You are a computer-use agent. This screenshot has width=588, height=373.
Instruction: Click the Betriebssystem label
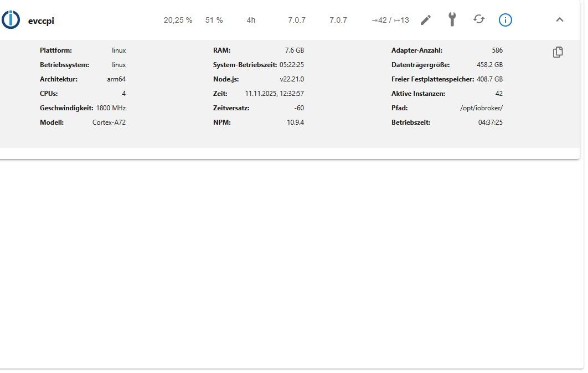pyautogui.click(x=64, y=65)
